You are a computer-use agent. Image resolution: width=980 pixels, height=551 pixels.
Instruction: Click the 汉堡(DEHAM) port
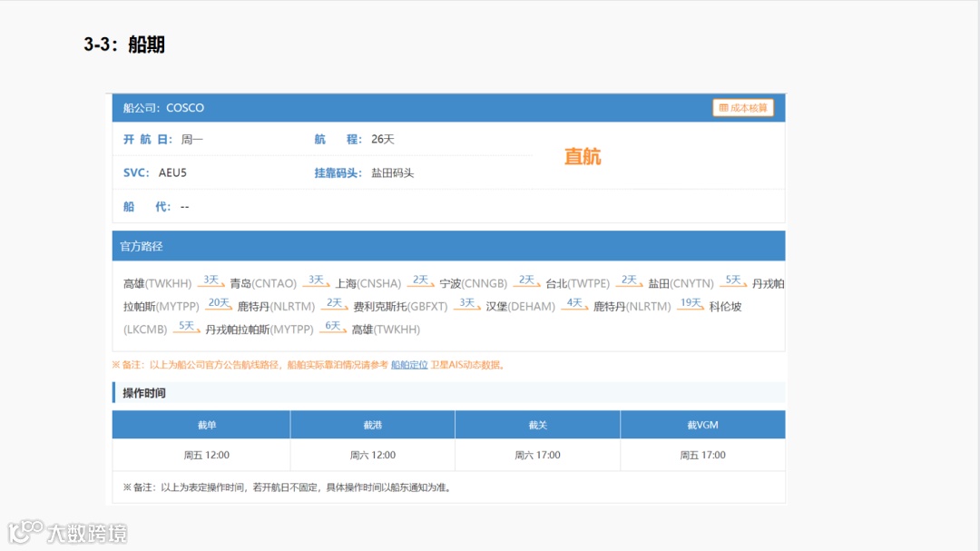(521, 307)
